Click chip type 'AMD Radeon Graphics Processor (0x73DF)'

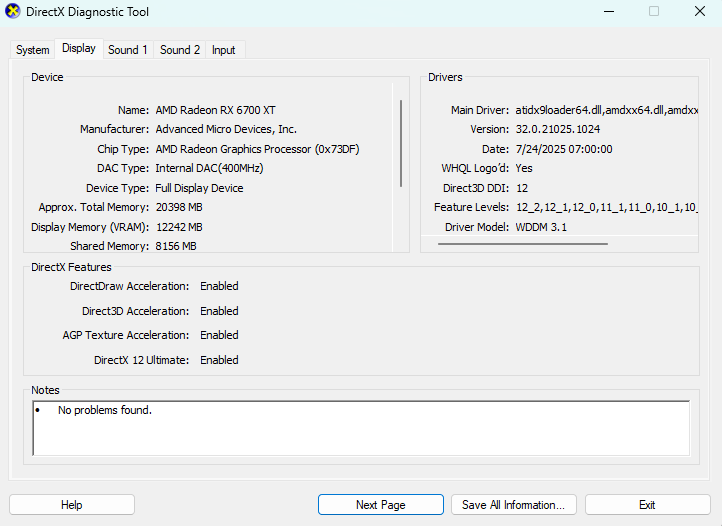click(257, 149)
